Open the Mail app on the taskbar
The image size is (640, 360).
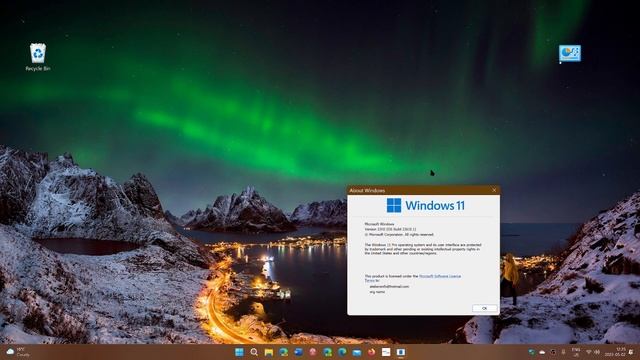pos(357,352)
